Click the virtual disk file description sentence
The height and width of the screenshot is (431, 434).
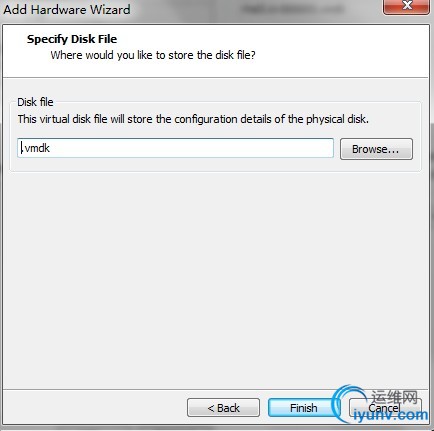point(193,119)
